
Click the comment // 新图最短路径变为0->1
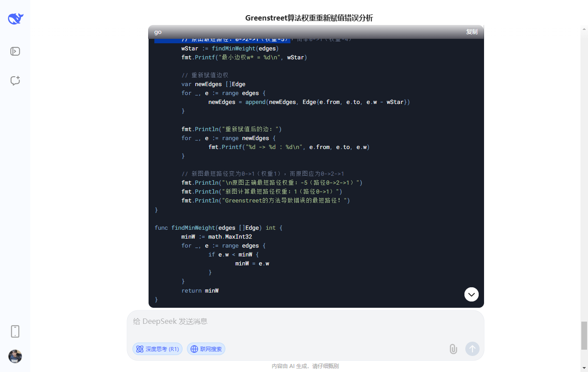[x=263, y=174]
